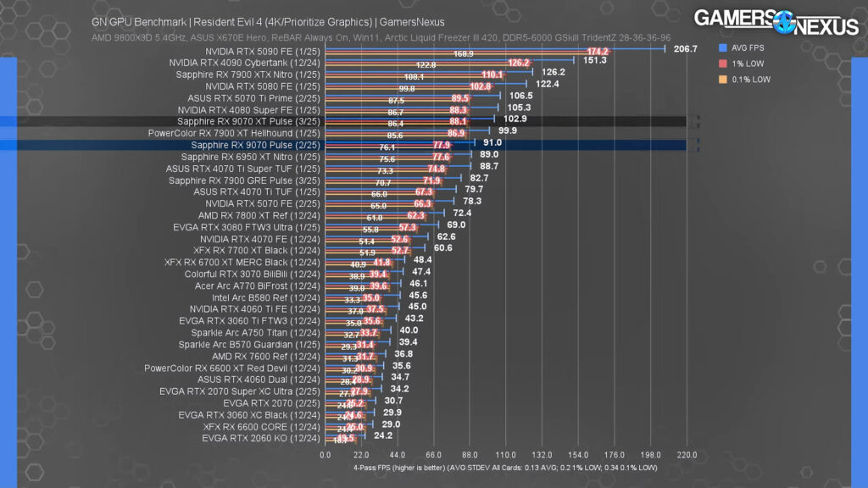Image resolution: width=868 pixels, height=488 pixels.
Task: Select the EVGA RTX 2070 (2/25) label
Action: [272, 403]
